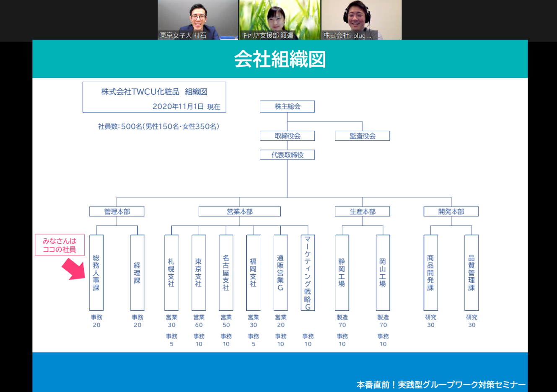Select the 静岡工場 node
The width and height of the screenshot is (557, 392).
[341, 272]
